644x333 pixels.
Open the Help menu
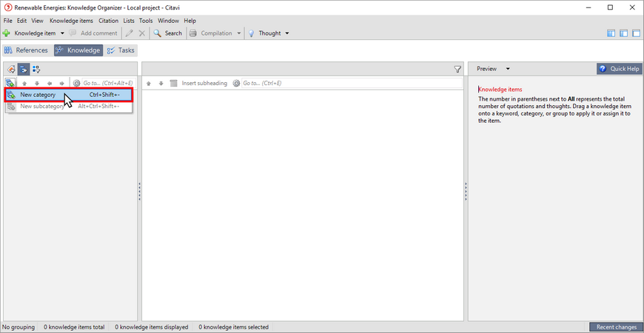pyautogui.click(x=189, y=21)
